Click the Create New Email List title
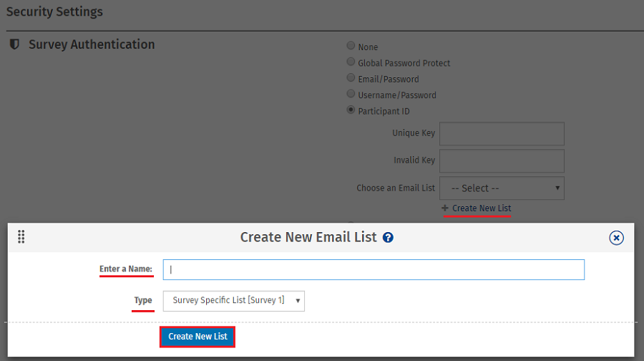This screenshot has height=361, width=644. click(x=308, y=237)
